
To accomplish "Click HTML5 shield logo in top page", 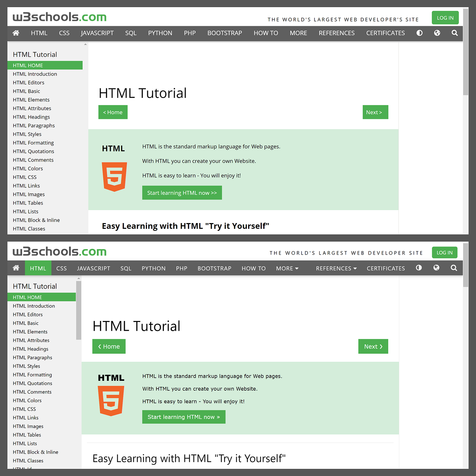I will click(115, 177).
